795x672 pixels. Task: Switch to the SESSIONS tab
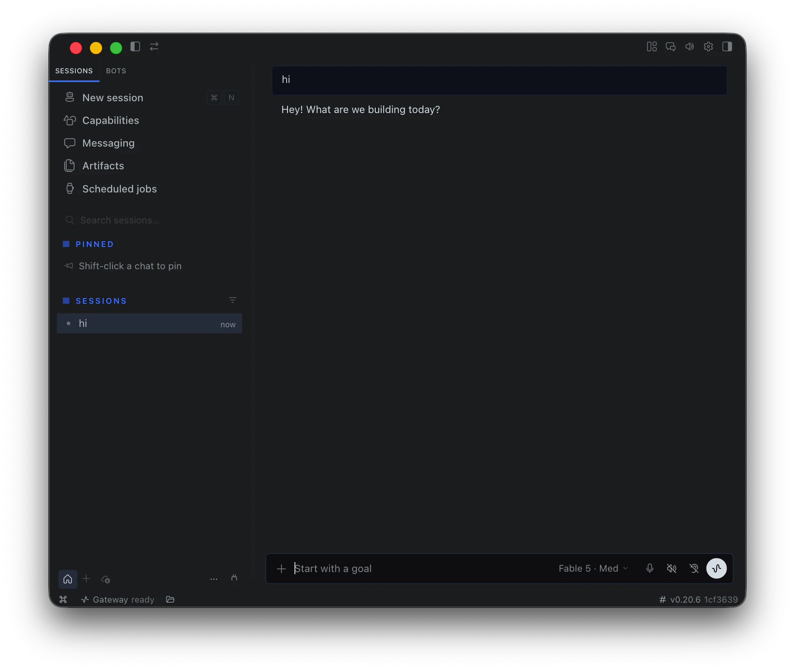(x=74, y=71)
